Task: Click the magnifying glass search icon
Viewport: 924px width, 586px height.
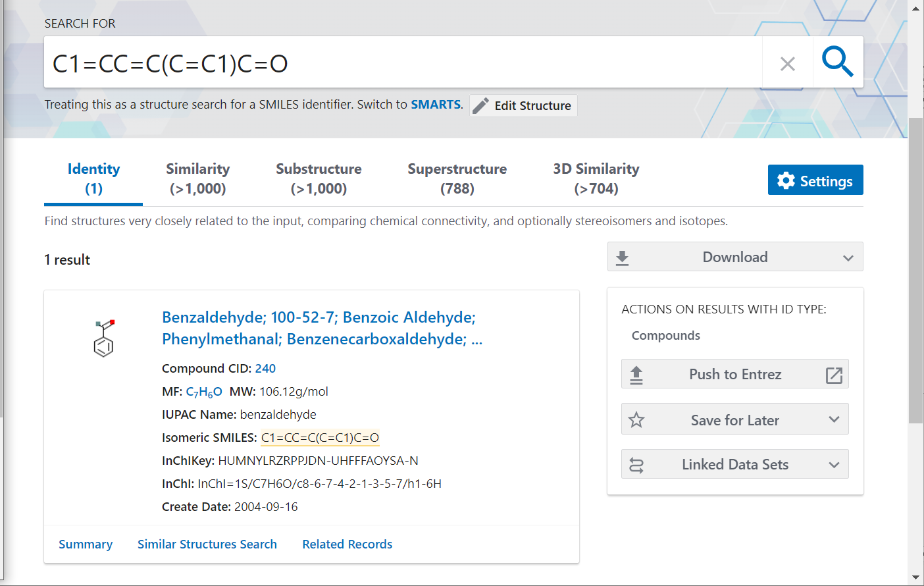Action: 838,62
